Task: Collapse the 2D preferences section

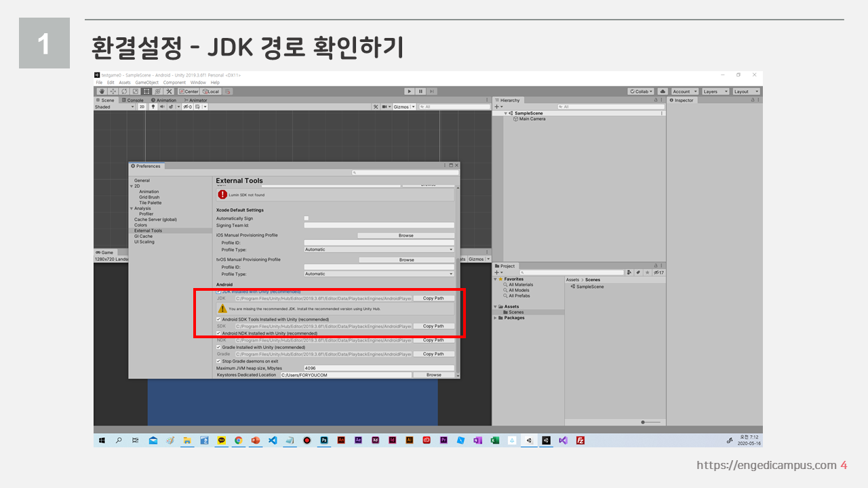Action: (132, 186)
